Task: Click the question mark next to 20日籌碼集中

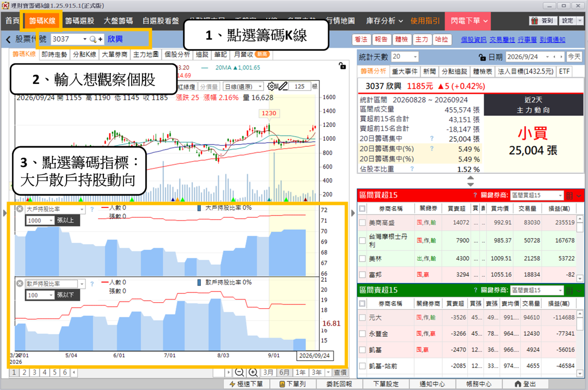Action: 432,138
